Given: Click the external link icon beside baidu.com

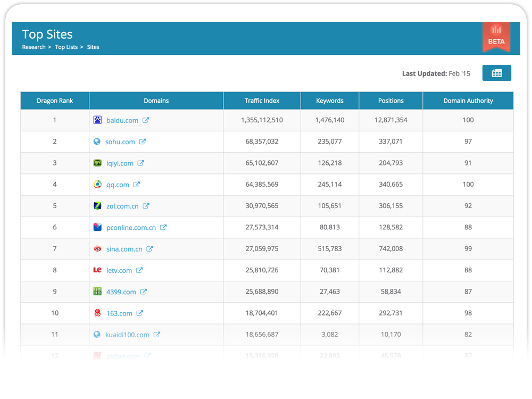Looking at the screenshot, I should [x=146, y=120].
